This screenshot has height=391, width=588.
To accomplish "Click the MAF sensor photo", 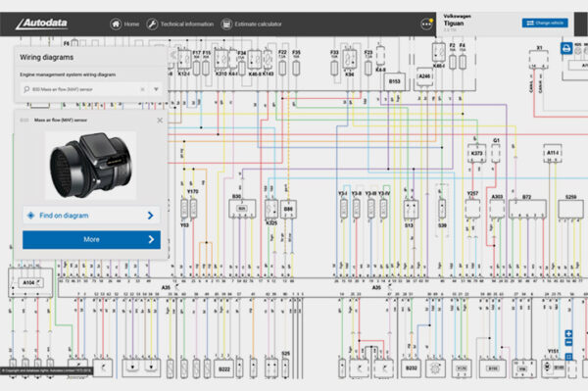I will [90, 165].
